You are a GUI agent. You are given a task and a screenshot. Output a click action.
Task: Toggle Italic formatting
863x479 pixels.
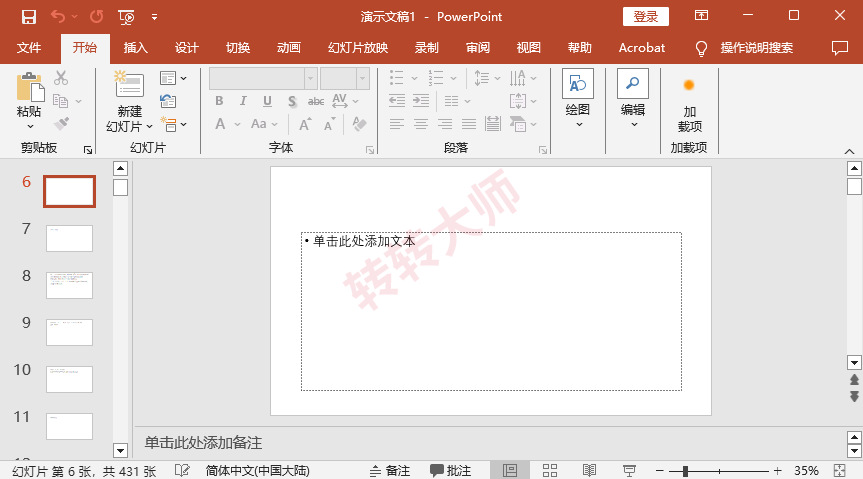click(243, 101)
